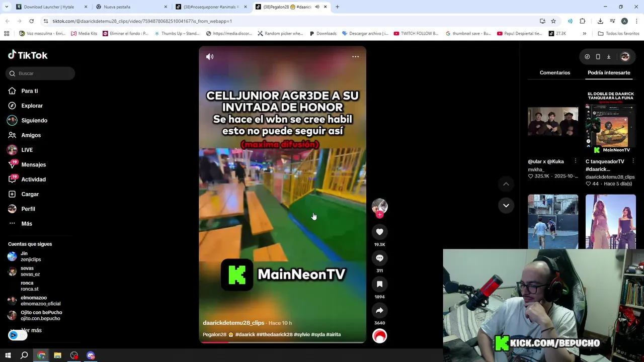Open options for @ular x @Kuka video
Viewport: 644px width, 362px height.
tap(576, 161)
